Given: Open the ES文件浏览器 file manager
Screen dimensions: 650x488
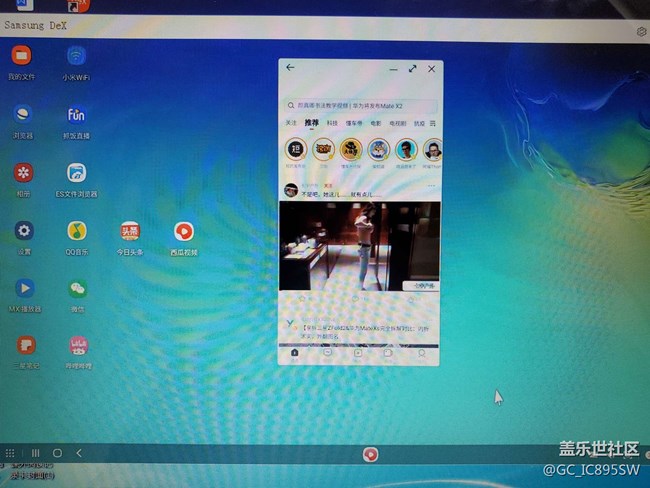Looking at the screenshot, I should coord(76,173).
